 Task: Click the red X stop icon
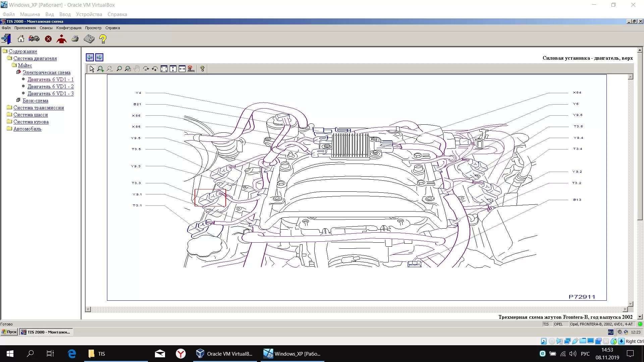pos(48,39)
